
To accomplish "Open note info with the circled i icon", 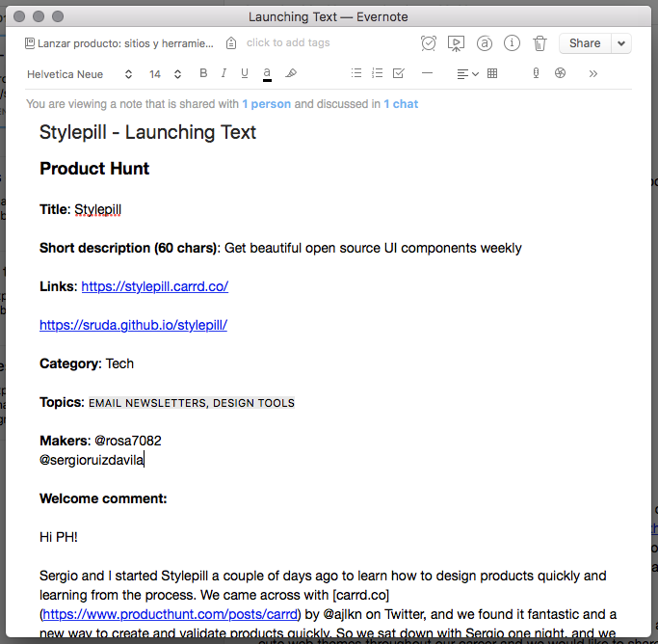I will (x=512, y=42).
